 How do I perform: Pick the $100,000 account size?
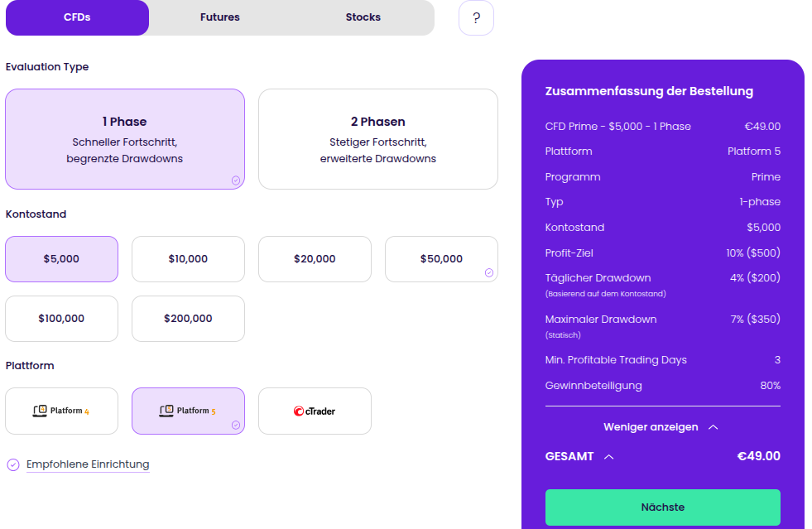pos(61,319)
